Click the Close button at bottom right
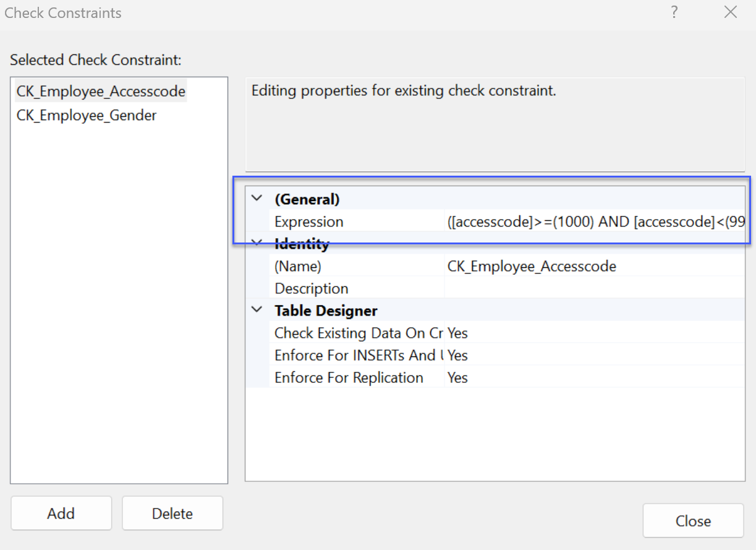The width and height of the screenshot is (756, 550). 693,521
